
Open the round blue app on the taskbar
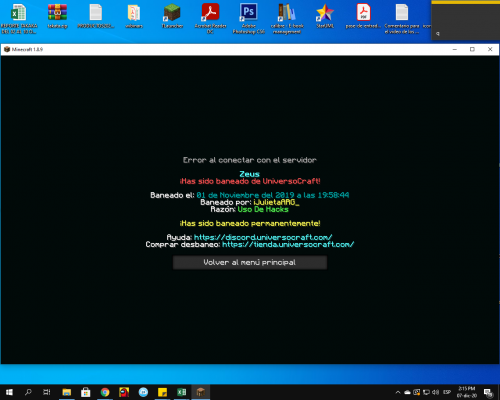point(143,392)
